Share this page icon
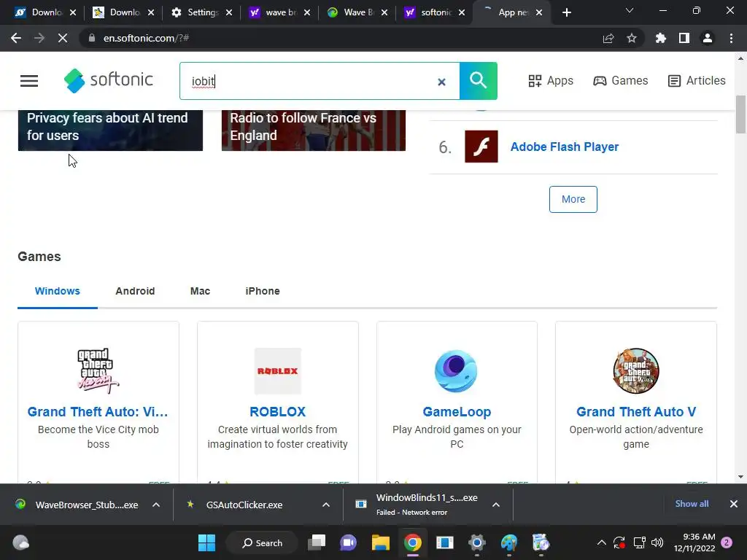 click(608, 38)
